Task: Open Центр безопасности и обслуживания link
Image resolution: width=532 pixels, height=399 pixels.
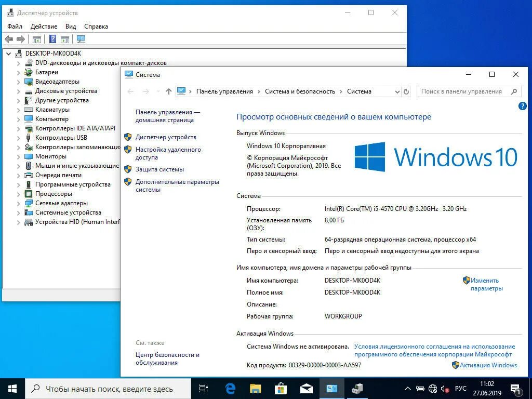Action: 168,358
